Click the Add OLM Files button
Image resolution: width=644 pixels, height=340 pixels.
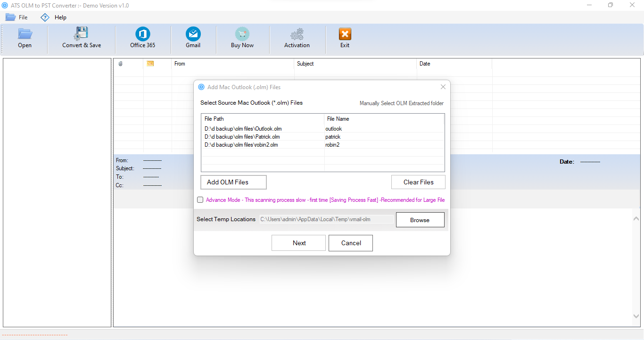[233, 182]
